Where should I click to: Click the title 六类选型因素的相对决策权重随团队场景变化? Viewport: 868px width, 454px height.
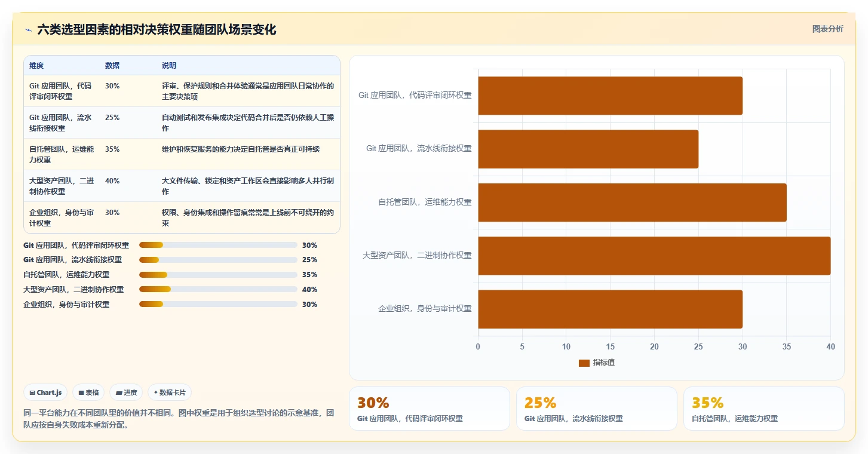click(157, 30)
